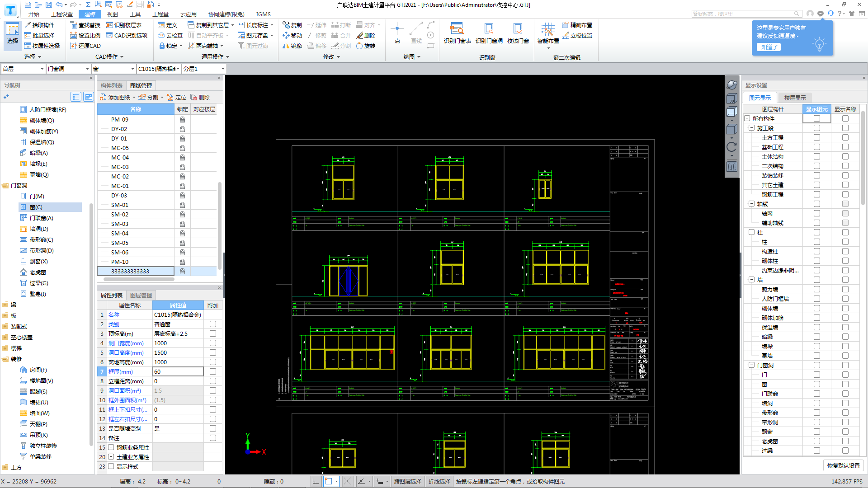868x488 pixels.
Task: Expand 土建业务属性 property group
Action: 111,457
